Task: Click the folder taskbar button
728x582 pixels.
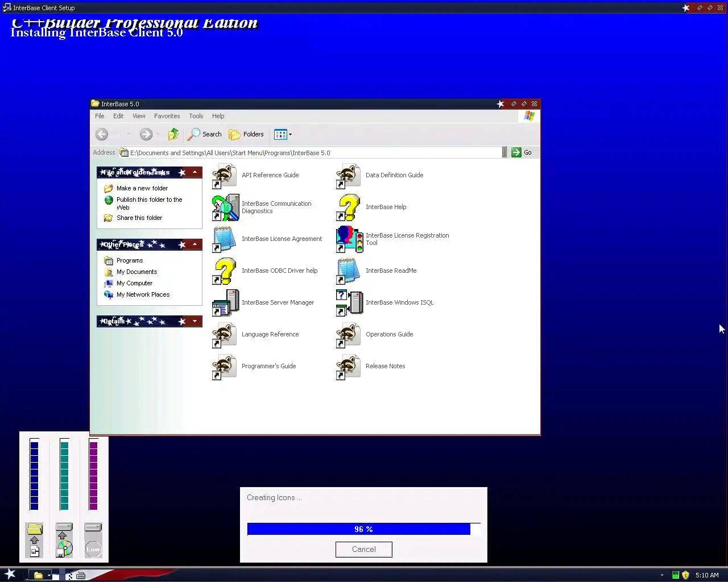Action: click(x=39, y=575)
